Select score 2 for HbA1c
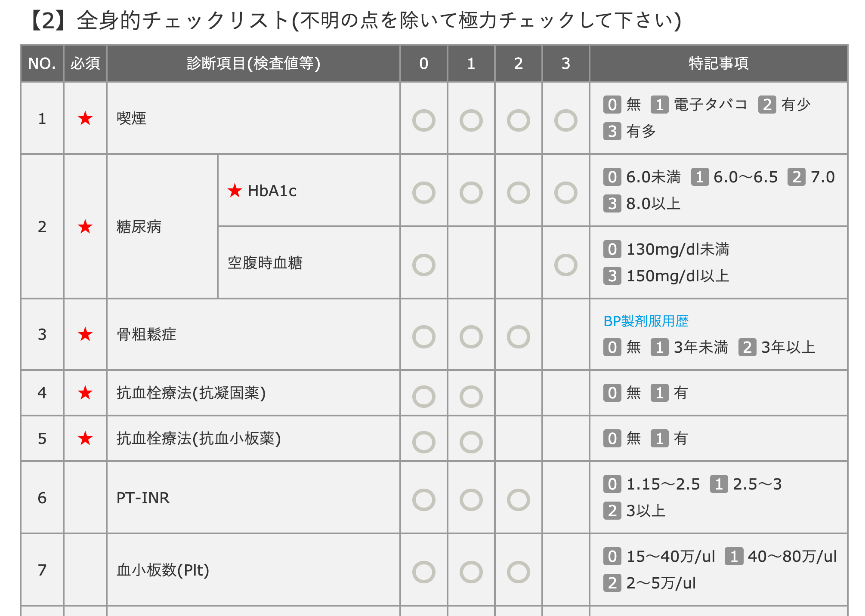The width and height of the screenshot is (865, 616). click(518, 193)
